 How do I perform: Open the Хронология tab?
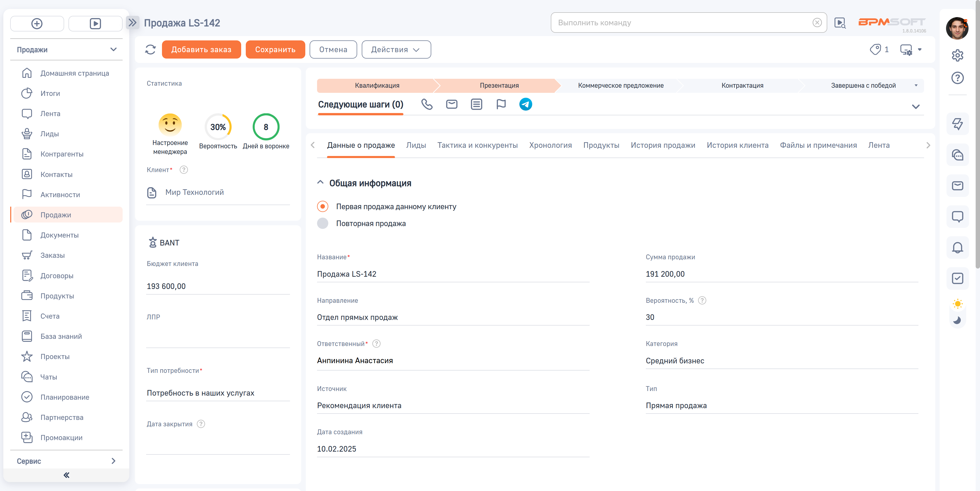[551, 146]
